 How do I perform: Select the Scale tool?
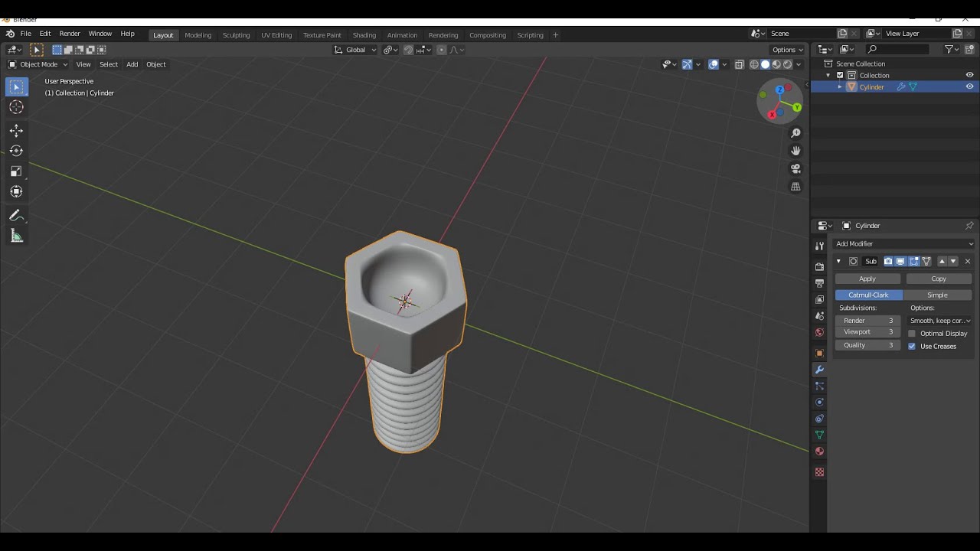(x=16, y=171)
